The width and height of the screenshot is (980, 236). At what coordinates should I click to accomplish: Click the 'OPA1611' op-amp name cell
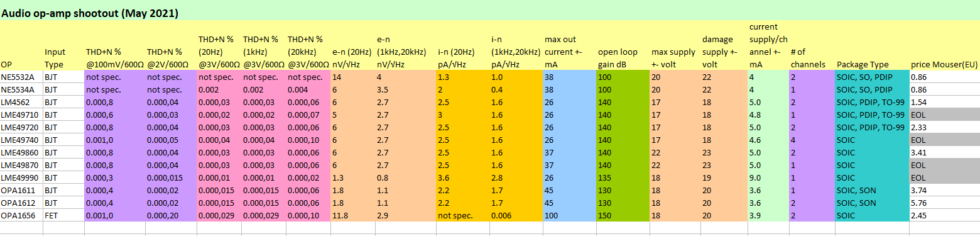21,189
